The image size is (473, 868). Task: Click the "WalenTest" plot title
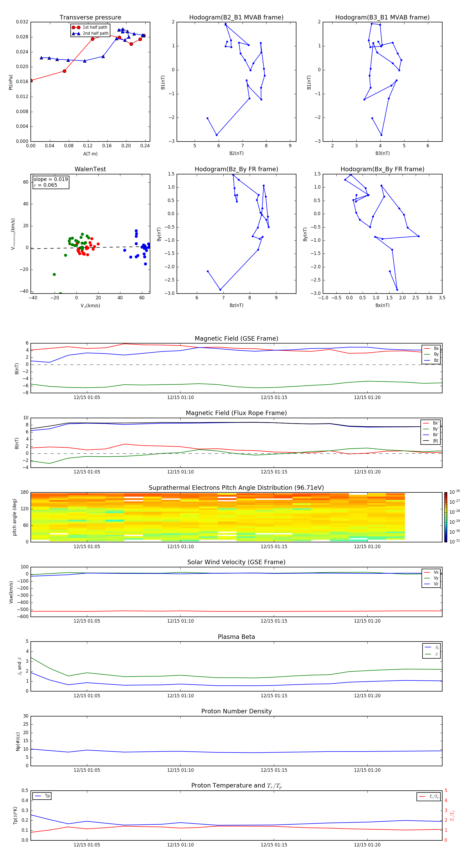click(90, 169)
